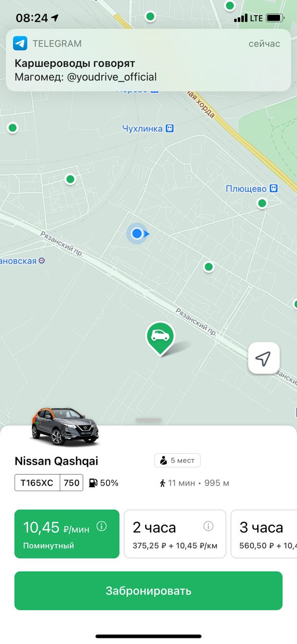Tap the Забронировать button

pyautogui.click(x=148, y=591)
